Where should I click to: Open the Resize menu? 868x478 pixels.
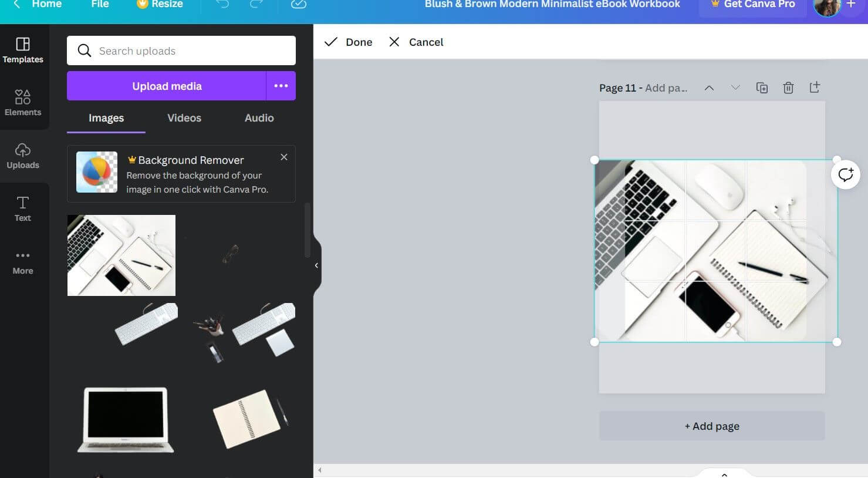[x=160, y=4]
